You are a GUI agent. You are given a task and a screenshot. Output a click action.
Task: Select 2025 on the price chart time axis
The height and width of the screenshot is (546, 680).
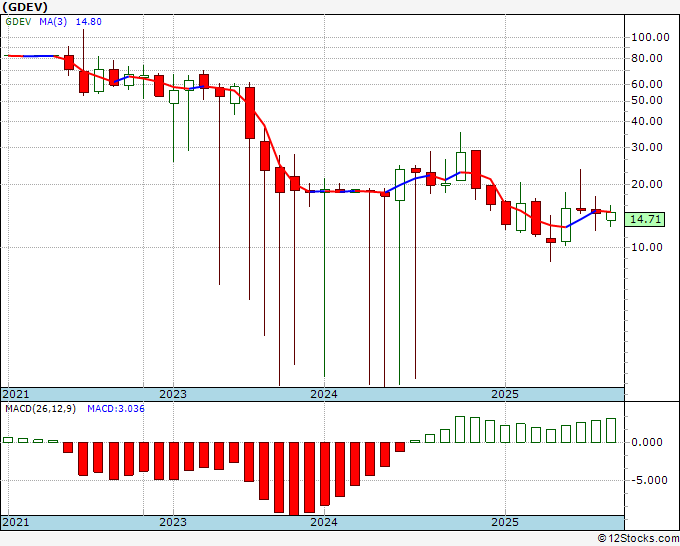click(x=505, y=394)
